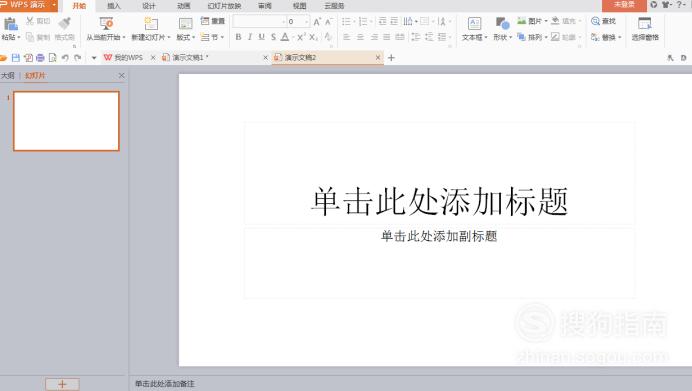Start slideshow from current slide icon
The image size is (692, 391).
coord(106,24)
